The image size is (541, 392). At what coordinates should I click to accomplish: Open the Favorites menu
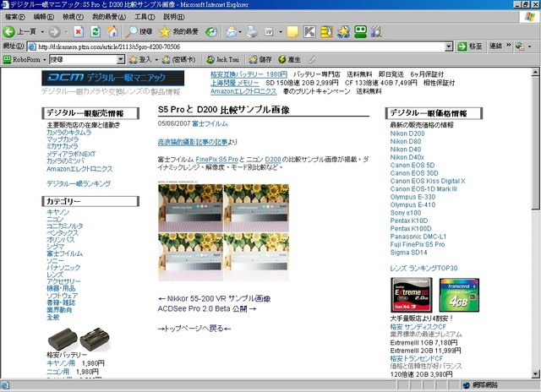coord(109,17)
